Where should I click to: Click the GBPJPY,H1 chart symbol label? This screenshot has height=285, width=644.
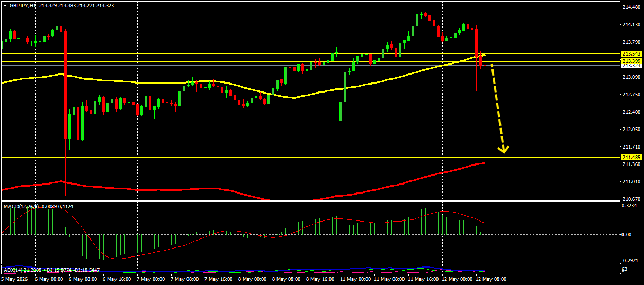coord(23,5)
